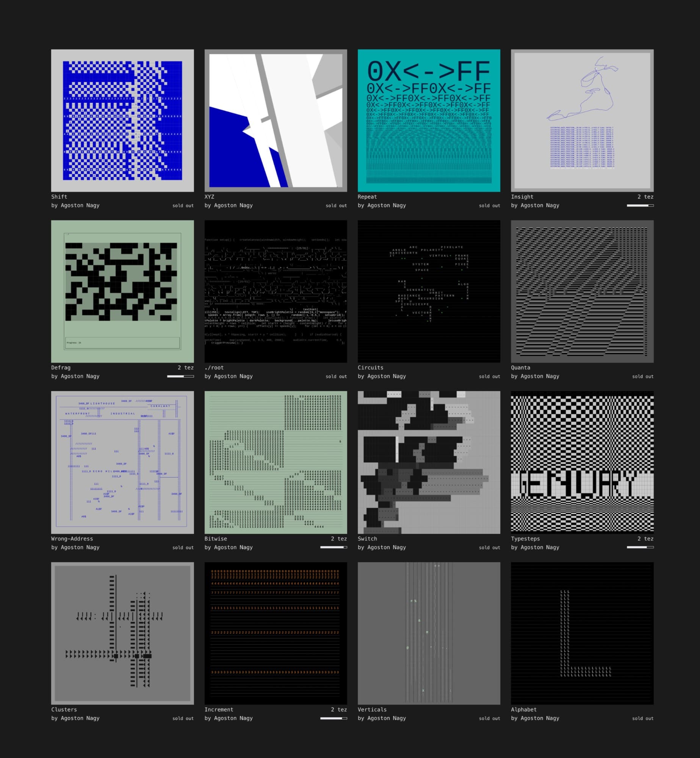View the ./root code artwork preview
Viewport: 700px width, 758px height.
[x=276, y=291]
